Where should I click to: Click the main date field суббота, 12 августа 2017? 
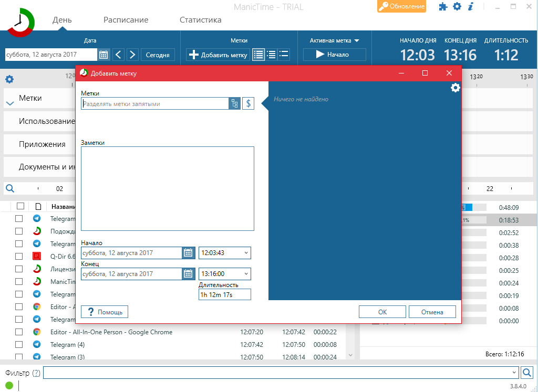51,55
